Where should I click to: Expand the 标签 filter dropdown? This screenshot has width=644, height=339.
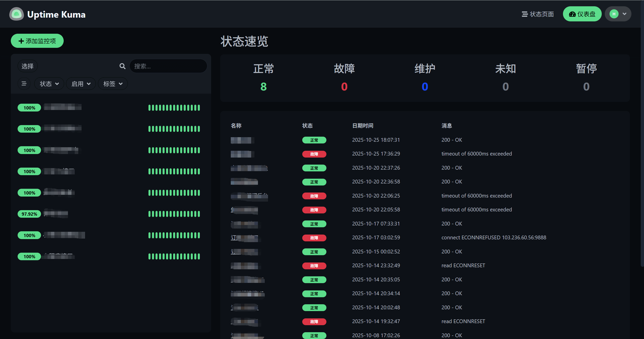click(113, 84)
